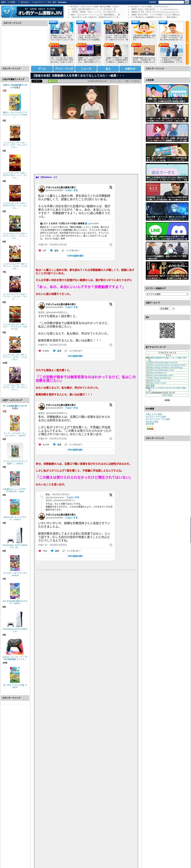Viewport: 191px width, 868px height.
Task: Click the orange next arrow on the article carousel
Action: [187, 43]
